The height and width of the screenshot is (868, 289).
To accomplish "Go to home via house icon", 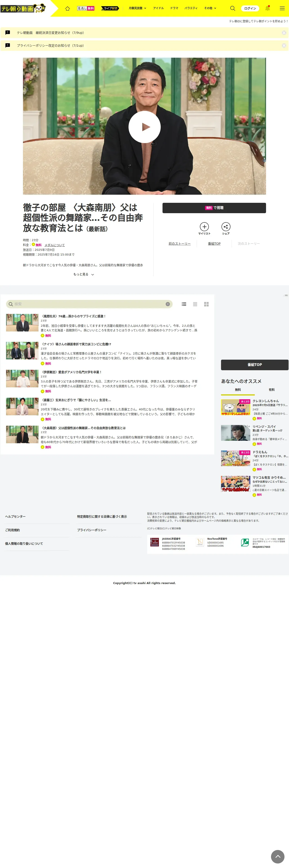I will coord(67,8).
